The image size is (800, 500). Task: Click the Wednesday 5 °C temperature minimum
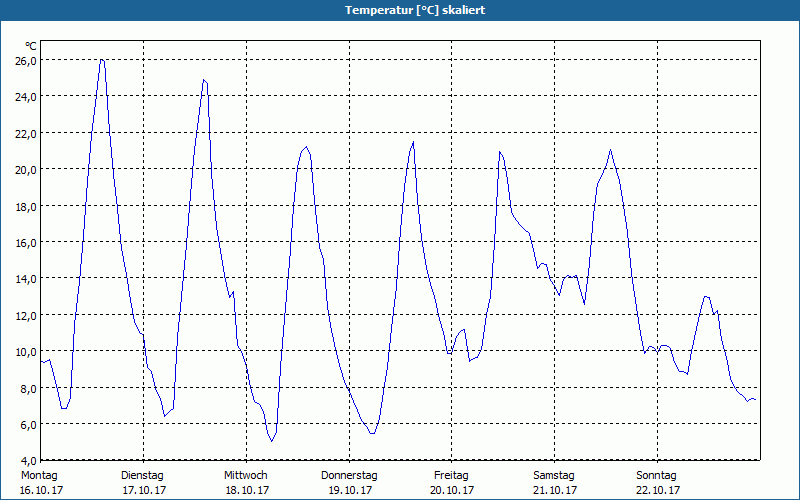coord(272,441)
